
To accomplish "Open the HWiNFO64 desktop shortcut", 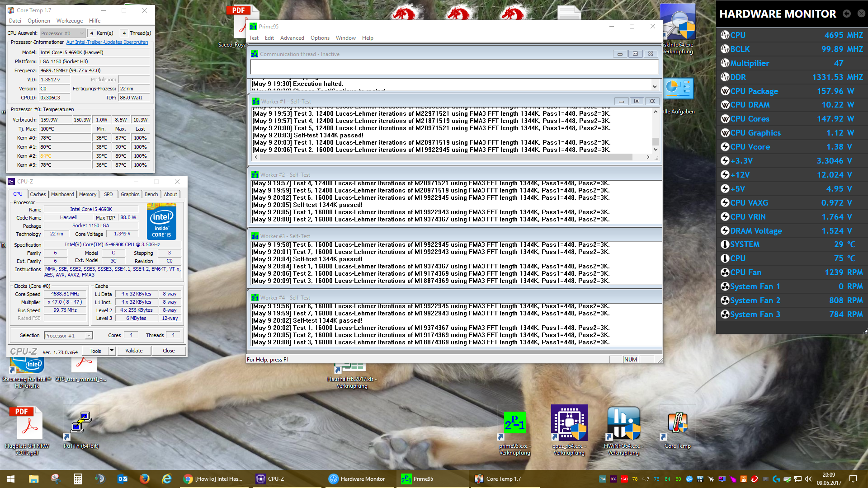I will (x=623, y=423).
